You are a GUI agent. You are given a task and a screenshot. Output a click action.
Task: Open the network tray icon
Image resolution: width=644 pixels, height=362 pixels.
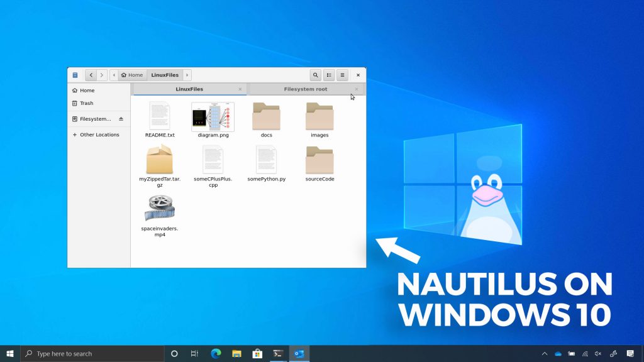click(x=585, y=353)
